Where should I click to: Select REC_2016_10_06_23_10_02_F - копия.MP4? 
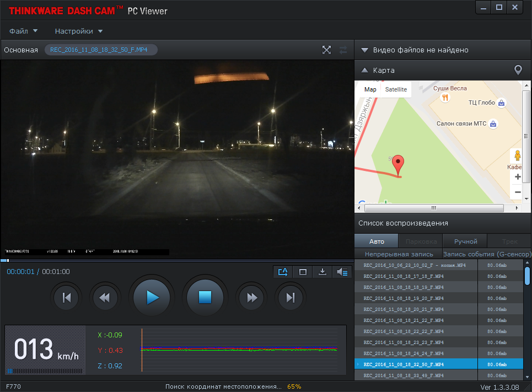(438, 265)
